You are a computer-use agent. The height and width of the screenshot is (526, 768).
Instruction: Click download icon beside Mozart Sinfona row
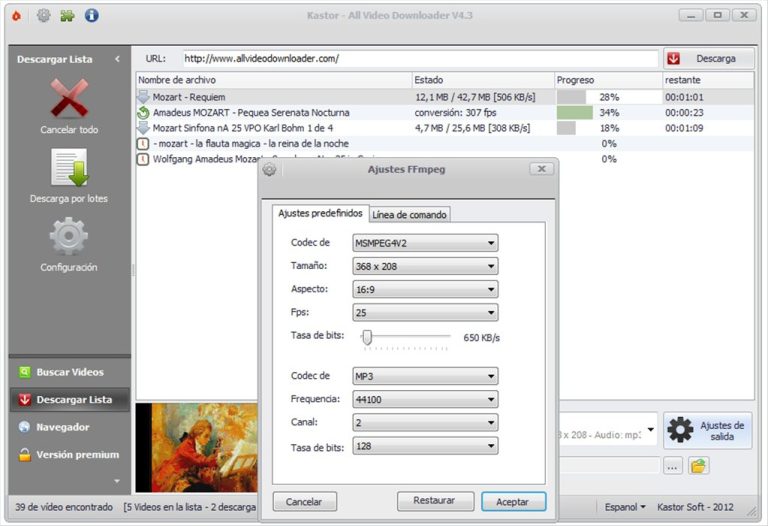coord(143,128)
